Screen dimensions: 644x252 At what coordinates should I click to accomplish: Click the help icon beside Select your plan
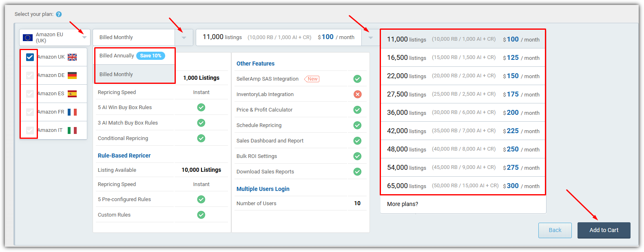coord(59,14)
